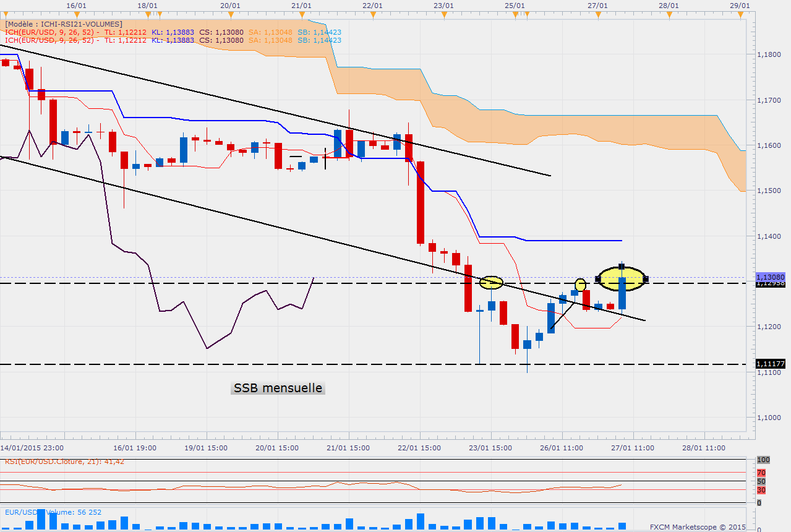The height and width of the screenshot is (532, 791).
Task: Click the Modèle ICHI-RSI21-VOLUMES label
Action: [x=64, y=24]
